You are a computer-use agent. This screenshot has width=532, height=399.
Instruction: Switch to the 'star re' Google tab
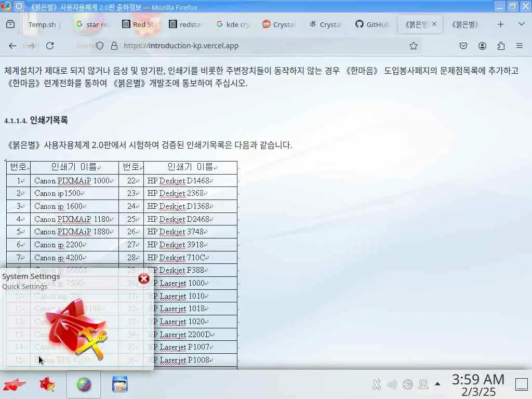(x=93, y=24)
